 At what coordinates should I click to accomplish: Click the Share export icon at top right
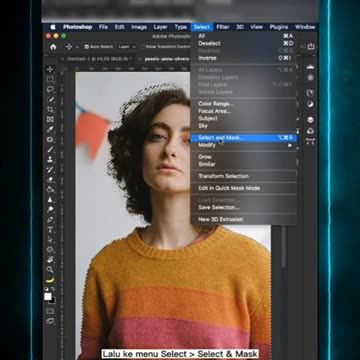311,47
